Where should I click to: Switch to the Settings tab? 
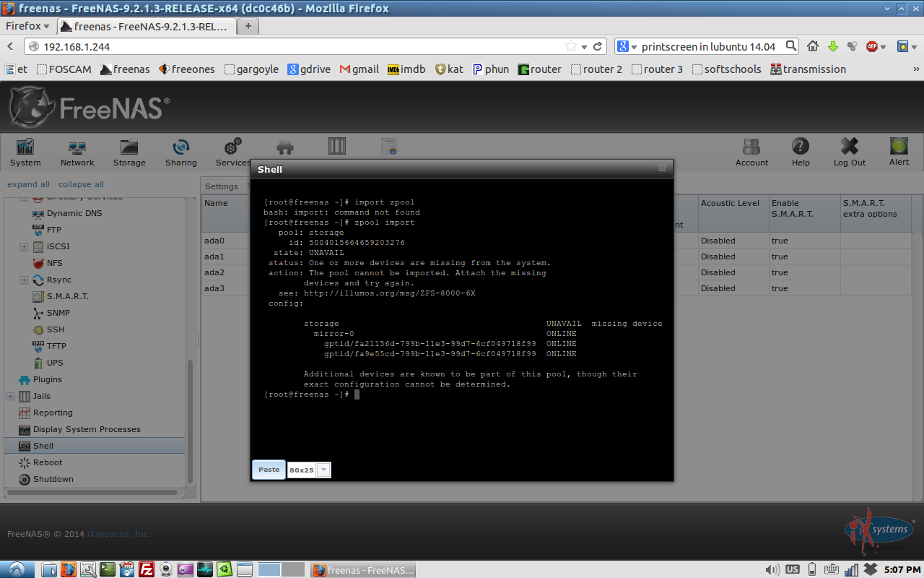(221, 186)
